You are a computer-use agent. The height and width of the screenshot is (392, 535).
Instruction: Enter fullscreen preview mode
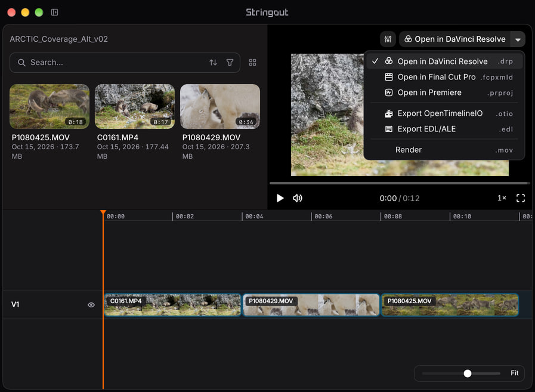point(520,198)
